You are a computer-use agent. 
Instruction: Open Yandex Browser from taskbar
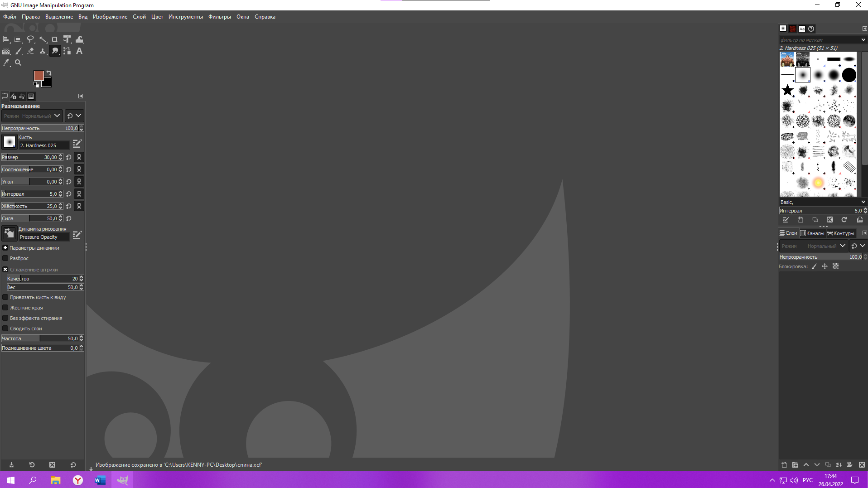(x=78, y=480)
